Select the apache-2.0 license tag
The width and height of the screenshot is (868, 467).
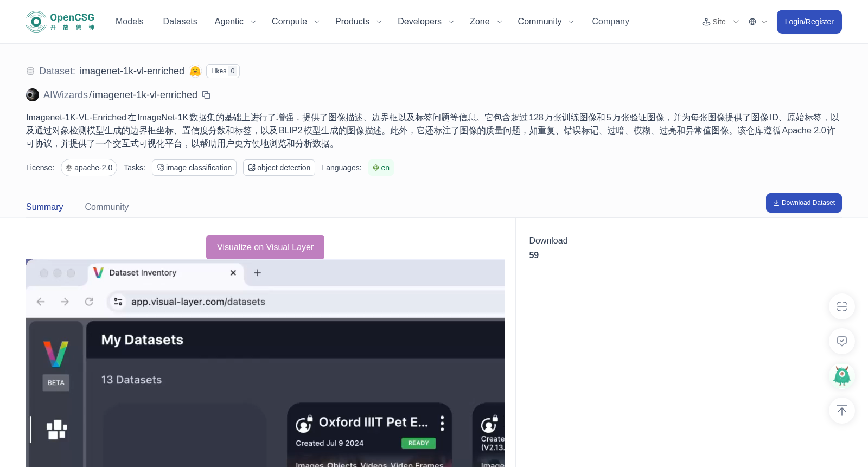click(89, 168)
